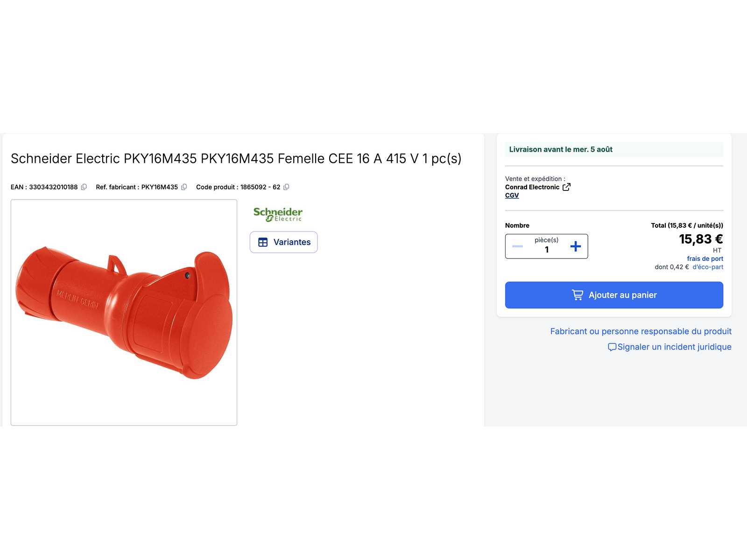Open Conrad Electronic external link icon
The height and width of the screenshot is (560, 747).
[x=566, y=187]
